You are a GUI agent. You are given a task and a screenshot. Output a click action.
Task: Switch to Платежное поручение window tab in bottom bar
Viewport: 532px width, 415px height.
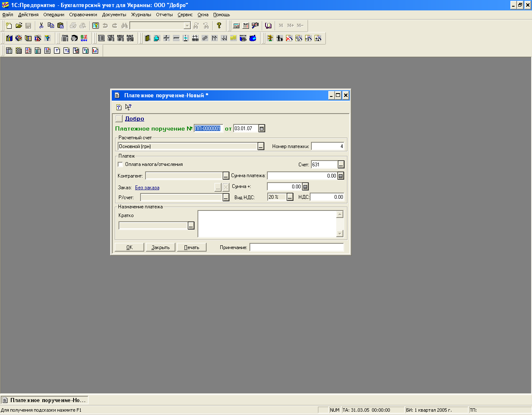44,400
